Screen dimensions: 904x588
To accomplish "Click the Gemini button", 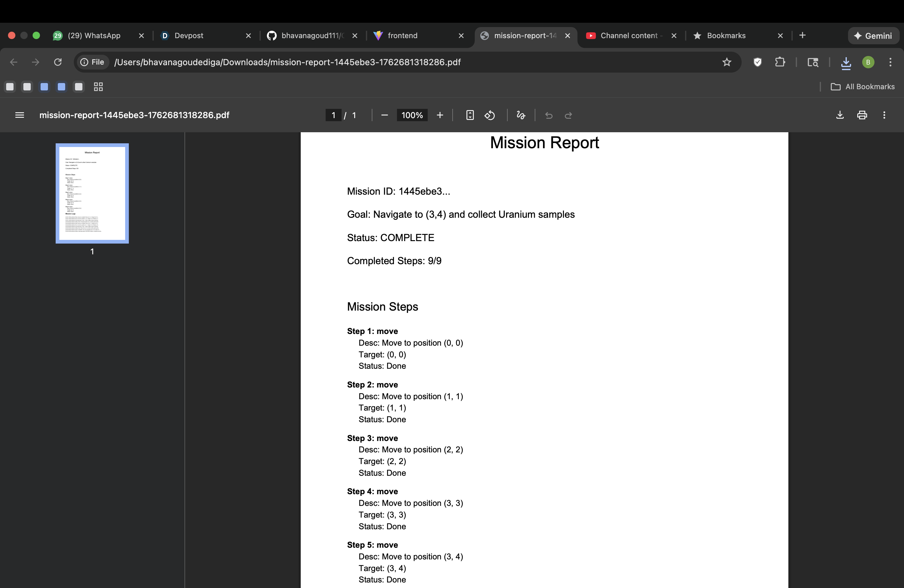I will point(873,36).
